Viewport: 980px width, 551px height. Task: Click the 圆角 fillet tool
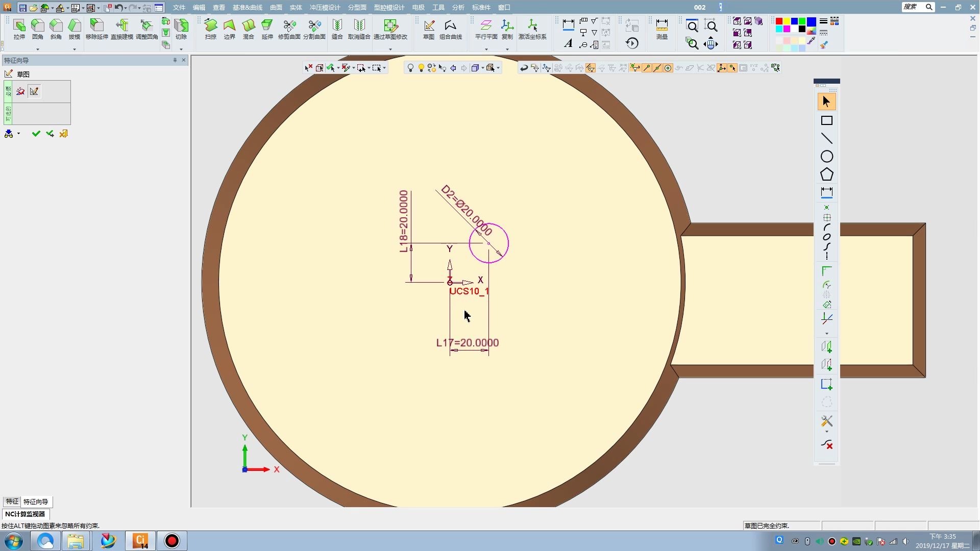[x=38, y=29]
